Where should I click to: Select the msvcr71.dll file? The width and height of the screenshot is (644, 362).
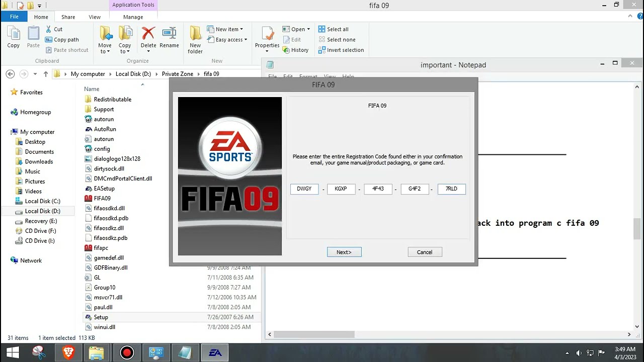click(x=108, y=297)
